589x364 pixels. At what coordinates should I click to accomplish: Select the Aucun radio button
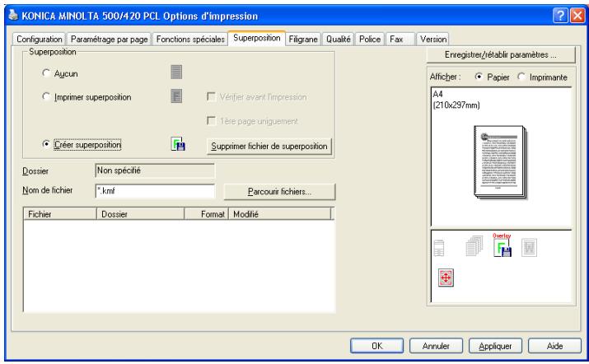(x=46, y=72)
